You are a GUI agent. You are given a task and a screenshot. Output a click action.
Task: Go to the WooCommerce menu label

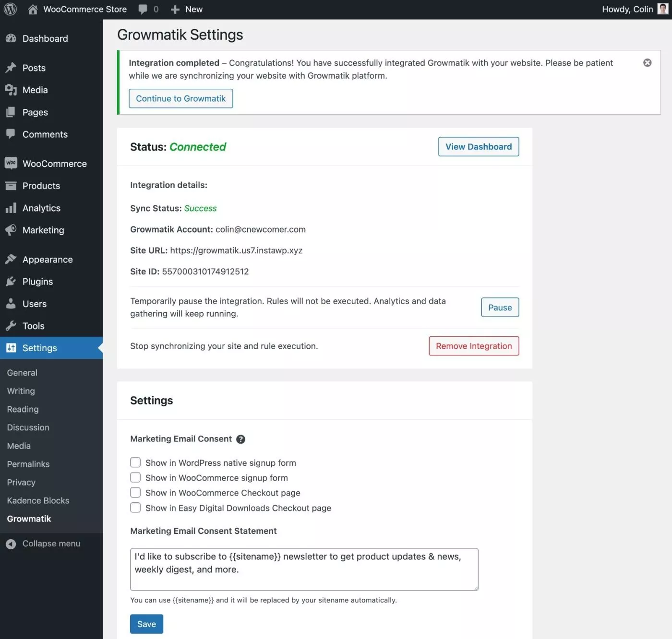click(55, 164)
